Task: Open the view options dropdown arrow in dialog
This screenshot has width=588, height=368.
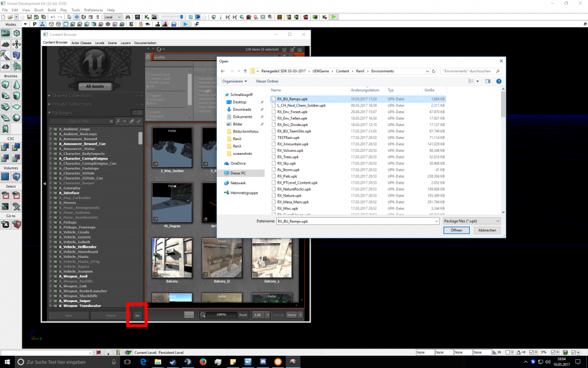Action: click(477, 81)
